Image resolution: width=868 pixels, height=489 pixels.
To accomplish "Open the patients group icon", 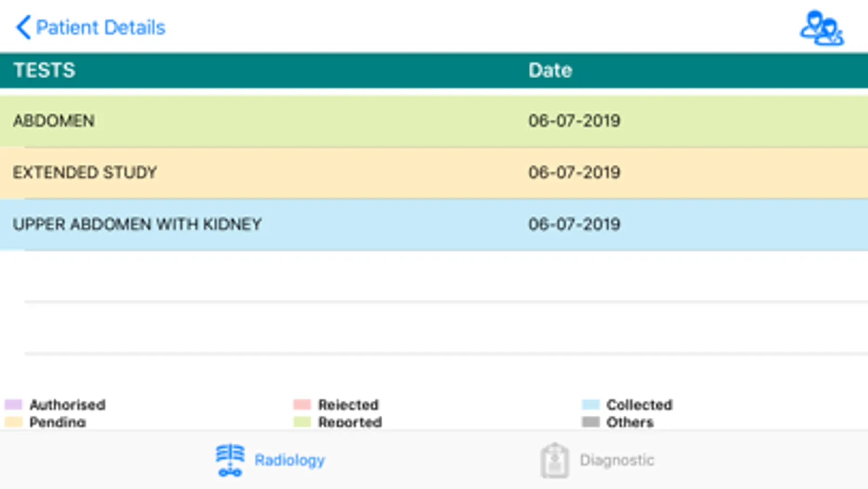I will click(x=821, y=28).
